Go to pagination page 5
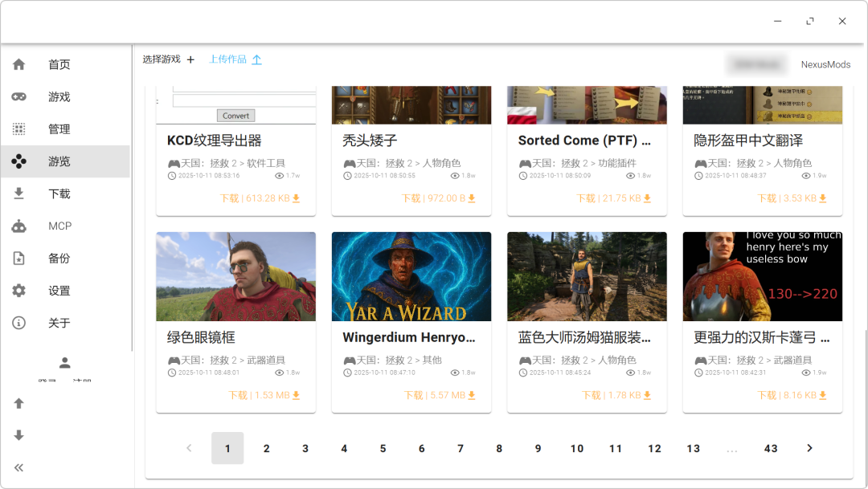The width and height of the screenshot is (868, 489). pos(383,448)
